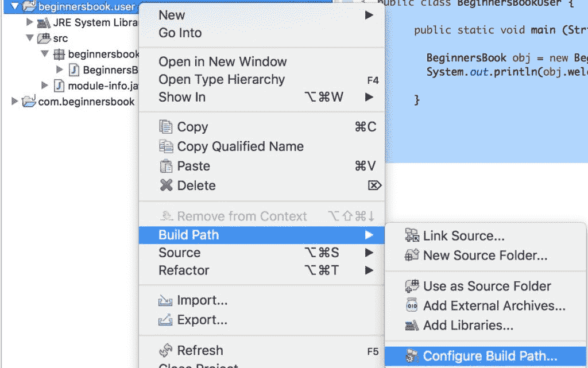Click the Add Libraries books icon
588x368 pixels.
pos(412,326)
